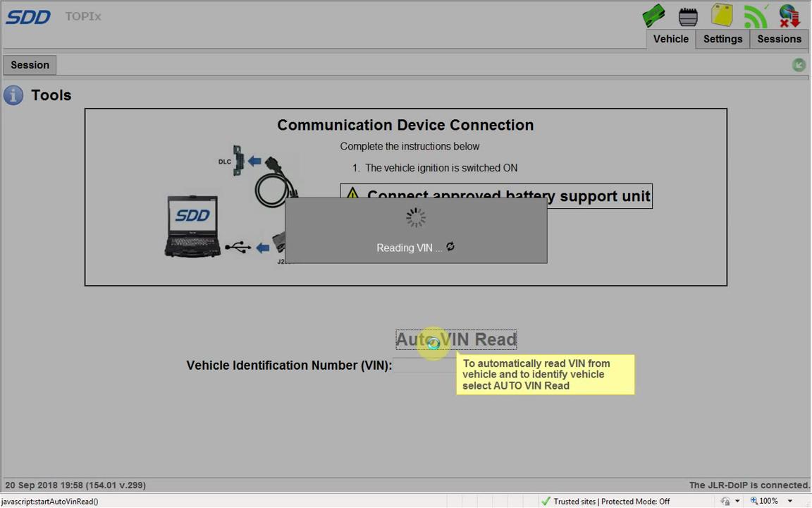The width and height of the screenshot is (812, 508).
Task: Click the '20 Sep 2018 19:58' version text
Action: click(75, 485)
